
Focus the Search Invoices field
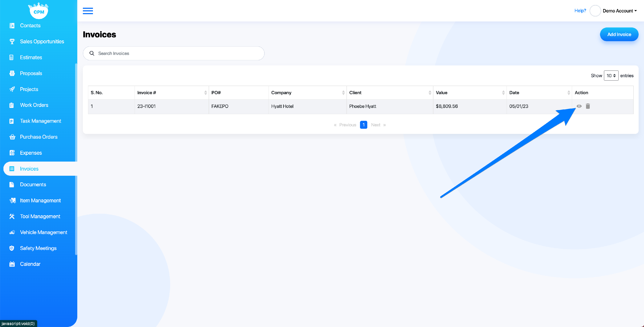click(x=173, y=53)
